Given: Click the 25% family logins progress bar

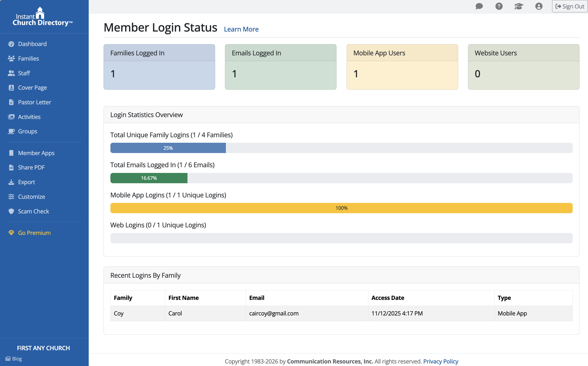Looking at the screenshot, I should [x=168, y=148].
